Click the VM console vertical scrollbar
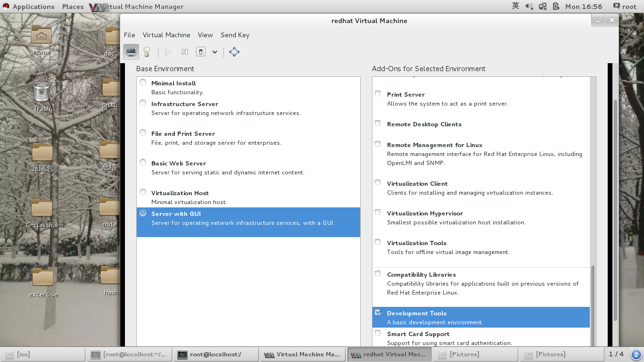This screenshot has height=362, width=644. click(615, 210)
